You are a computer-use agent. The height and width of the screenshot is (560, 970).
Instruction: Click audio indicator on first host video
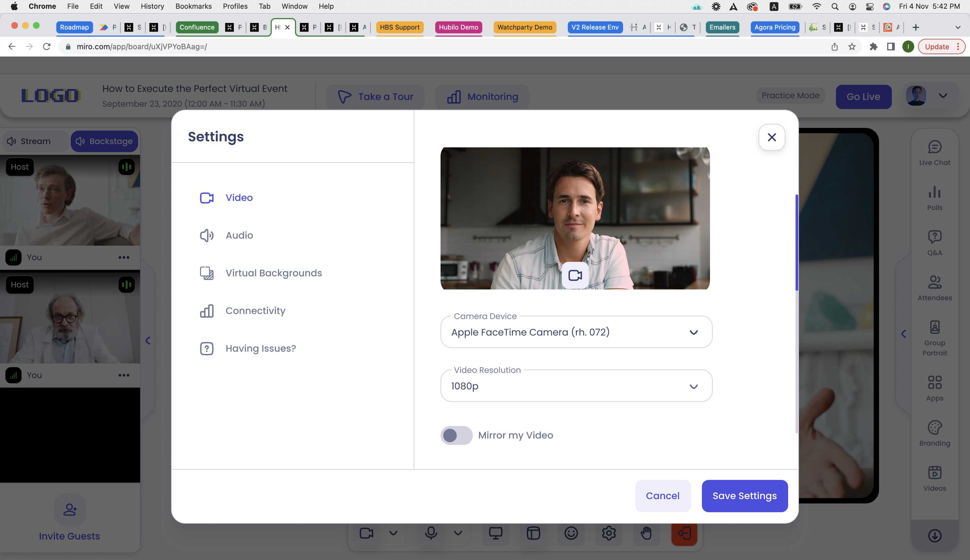click(126, 167)
